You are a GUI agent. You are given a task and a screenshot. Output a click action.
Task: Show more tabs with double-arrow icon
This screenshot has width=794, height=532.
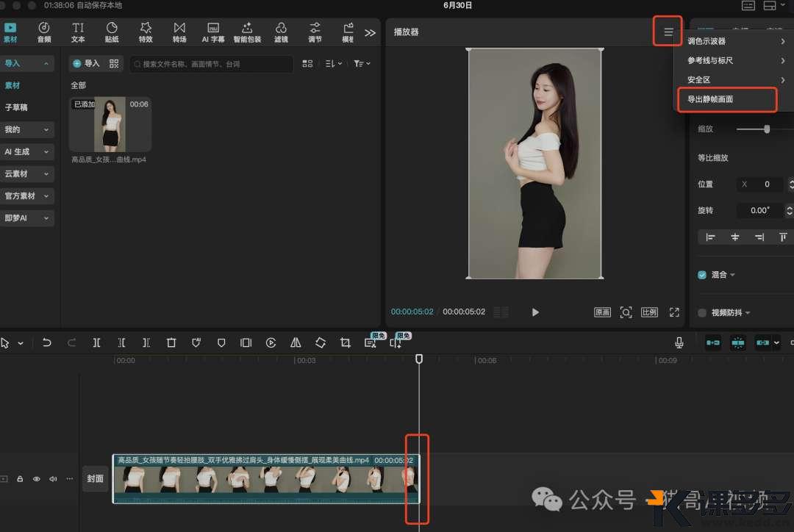(x=370, y=33)
